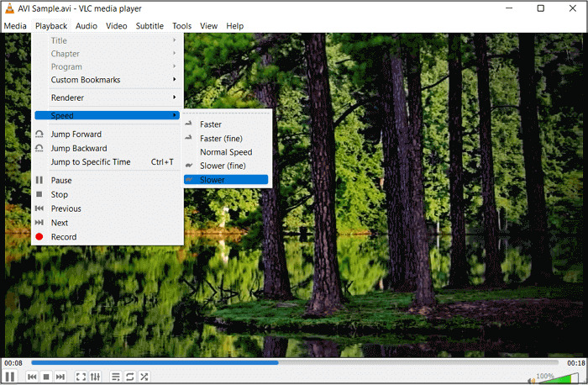Open the Tools menu
588x385 pixels.
click(x=182, y=26)
